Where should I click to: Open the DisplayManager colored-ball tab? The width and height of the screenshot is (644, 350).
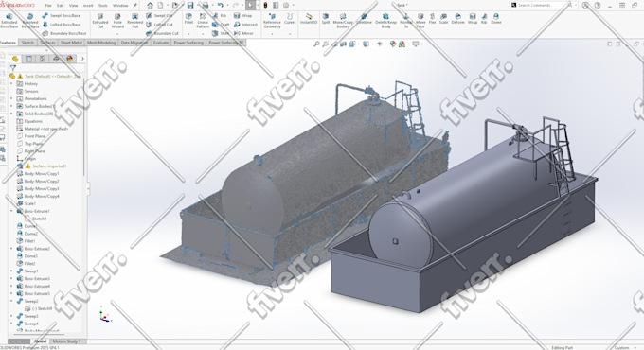coord(69,59)
